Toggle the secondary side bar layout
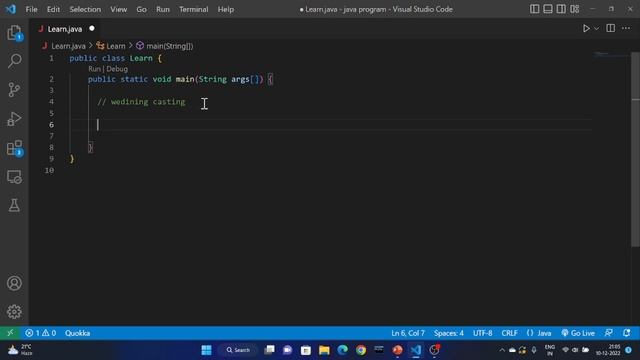Viewport: 640px width, 360px height. pyautogui.click(x=561, y=9)
